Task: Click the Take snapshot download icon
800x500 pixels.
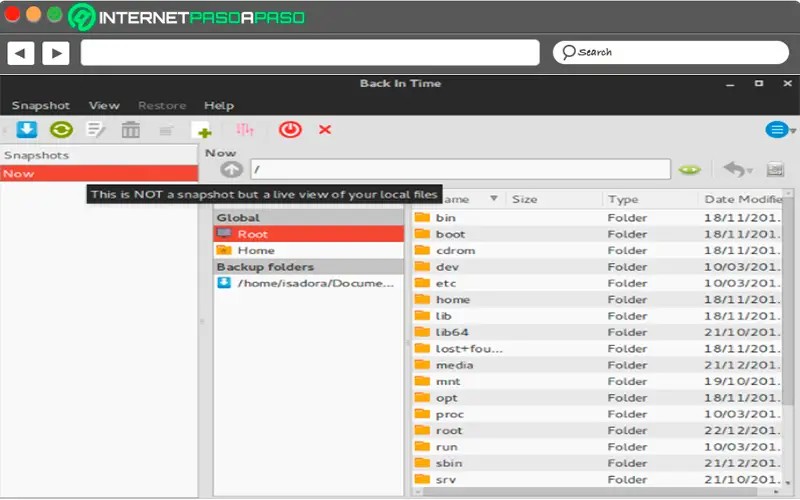Action: (27, 130)
